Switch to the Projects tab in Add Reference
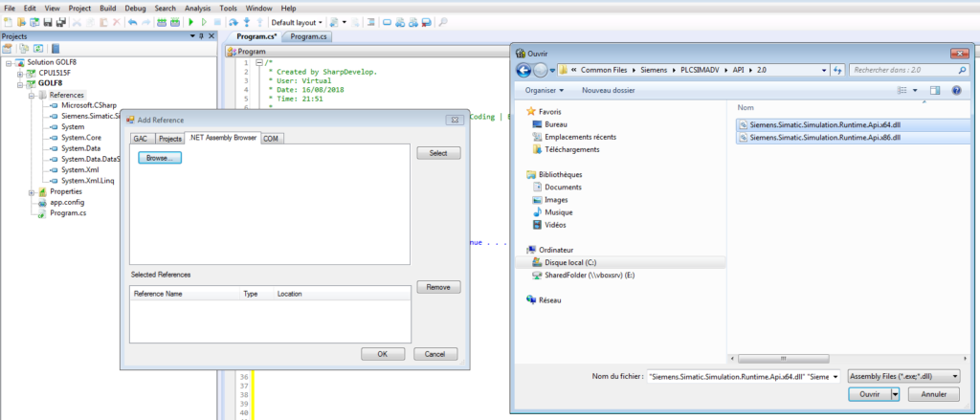 [x=169, y=138]
